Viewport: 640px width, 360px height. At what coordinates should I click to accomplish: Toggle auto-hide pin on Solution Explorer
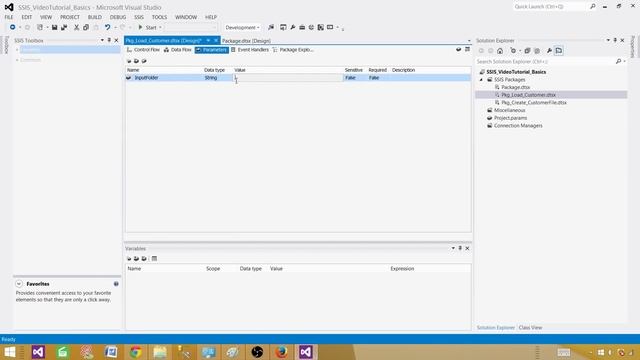[x=615, y=40]
